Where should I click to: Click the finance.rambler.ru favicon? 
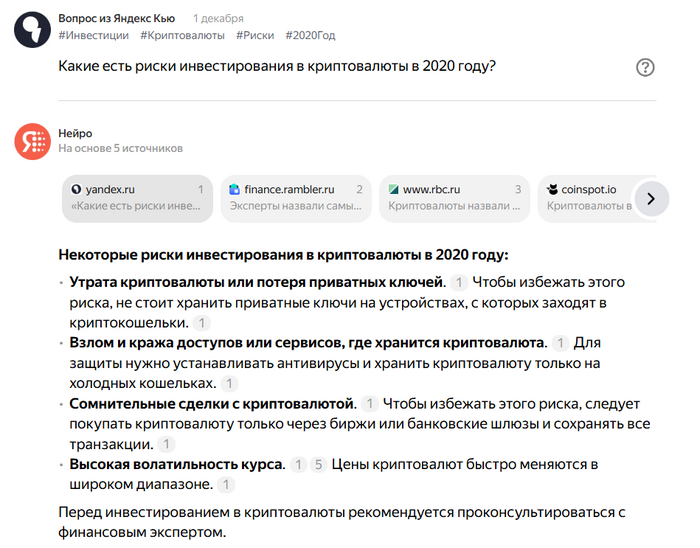pyautogui.click(x=234, y=189)
